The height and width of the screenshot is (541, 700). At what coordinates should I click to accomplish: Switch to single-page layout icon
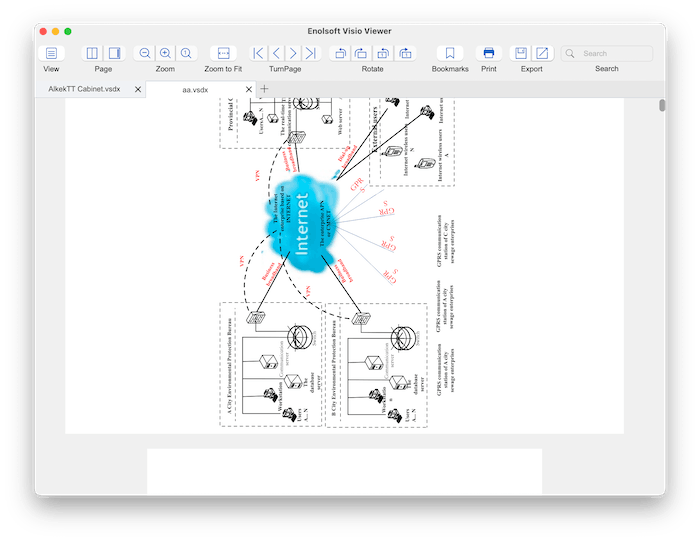(114, 53)
